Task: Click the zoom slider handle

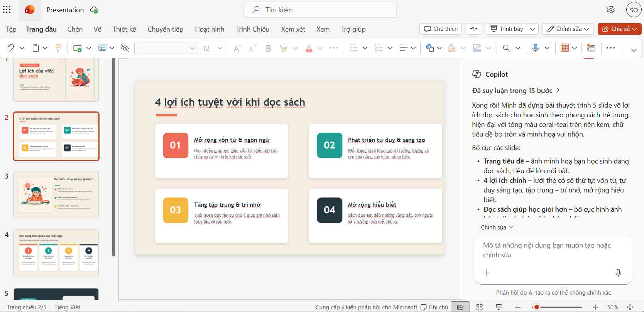Action: (536, 307)
